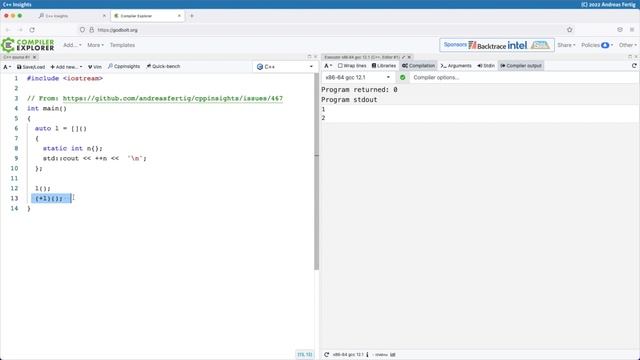
Task: Open the x86-64 gcc 12.1 compiler selector
Action: click(357, 77)
